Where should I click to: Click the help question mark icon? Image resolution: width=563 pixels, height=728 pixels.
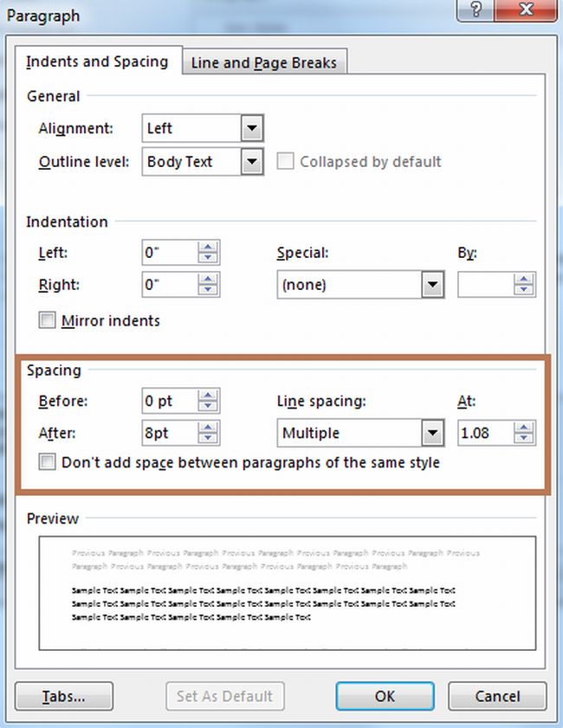475,11
